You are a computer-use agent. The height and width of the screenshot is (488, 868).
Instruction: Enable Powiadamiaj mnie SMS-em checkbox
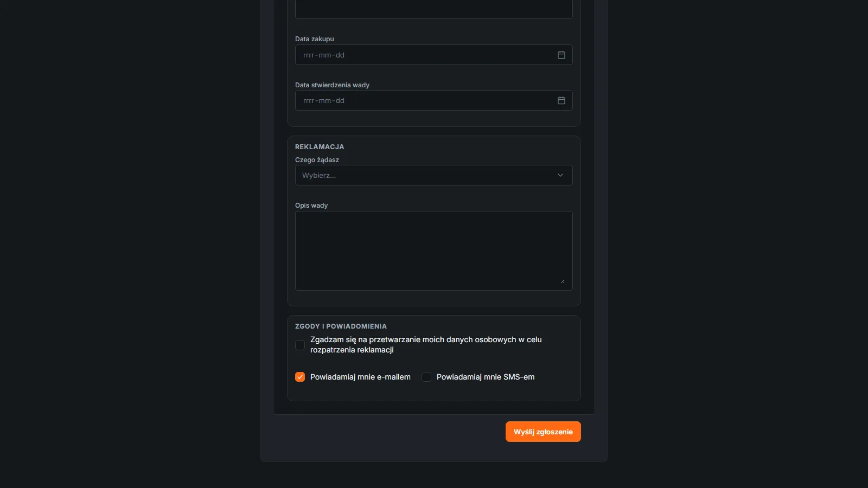[x=426, y=377]
